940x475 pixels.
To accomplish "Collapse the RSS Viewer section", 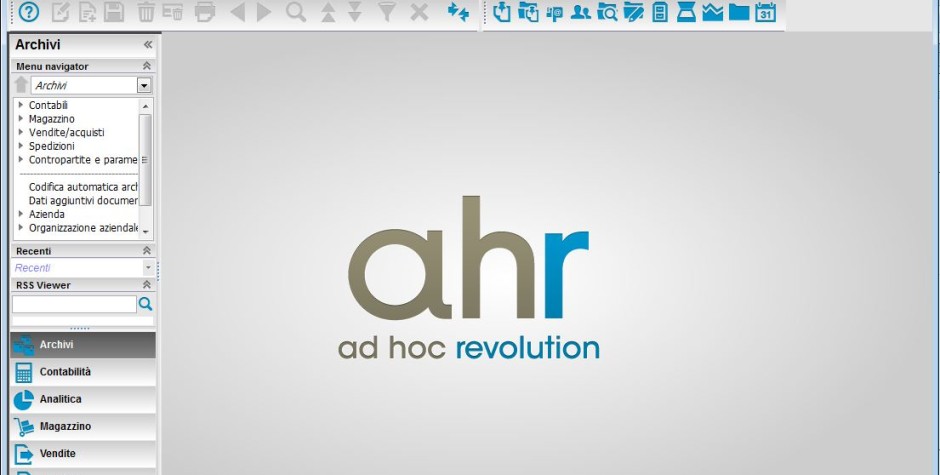I will 146,285.
